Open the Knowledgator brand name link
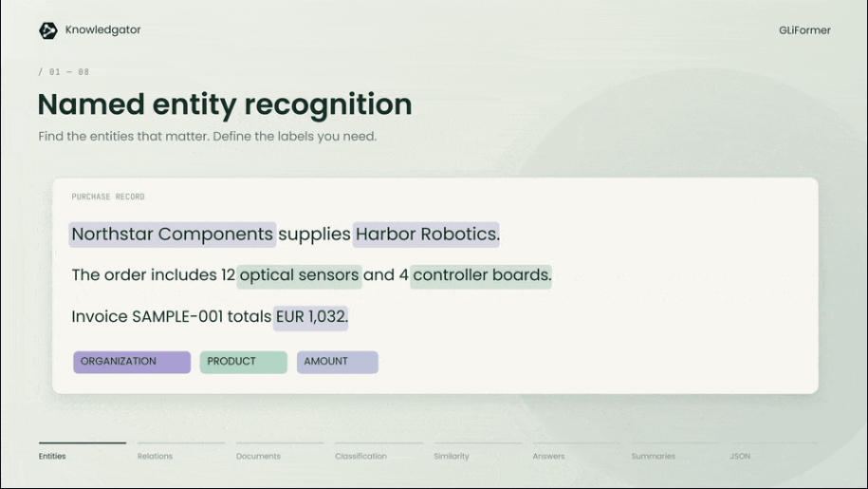The height and width of the screenshot is (489, 868). click(103, 29)
